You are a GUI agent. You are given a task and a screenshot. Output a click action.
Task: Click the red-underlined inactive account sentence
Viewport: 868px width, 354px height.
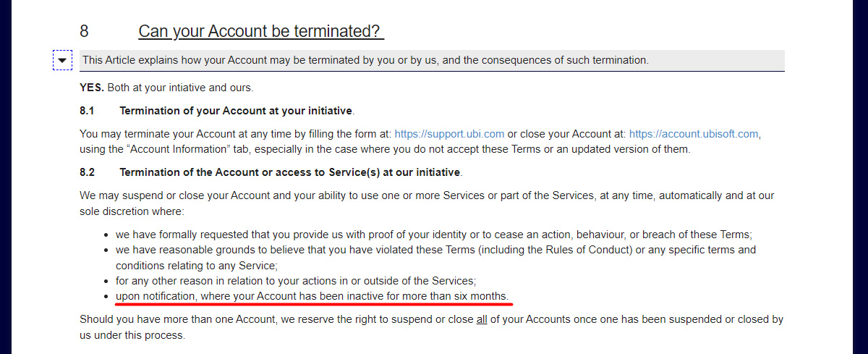point(312,296)
